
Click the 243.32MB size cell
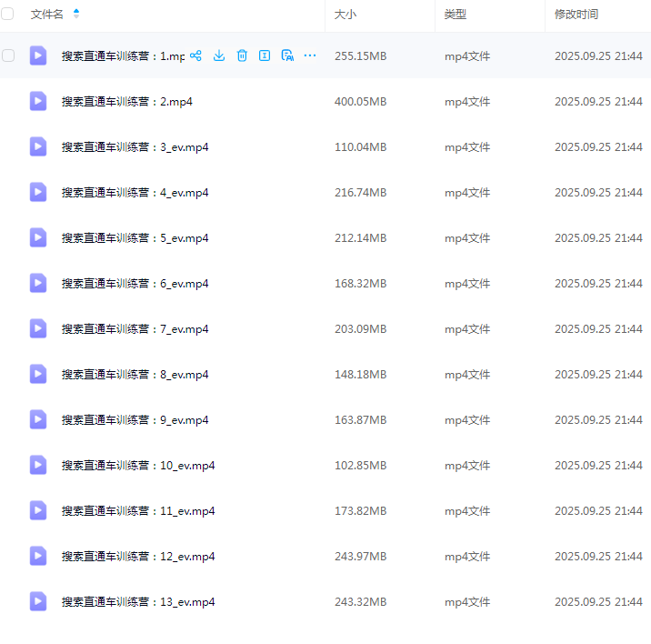coord(361,602)
